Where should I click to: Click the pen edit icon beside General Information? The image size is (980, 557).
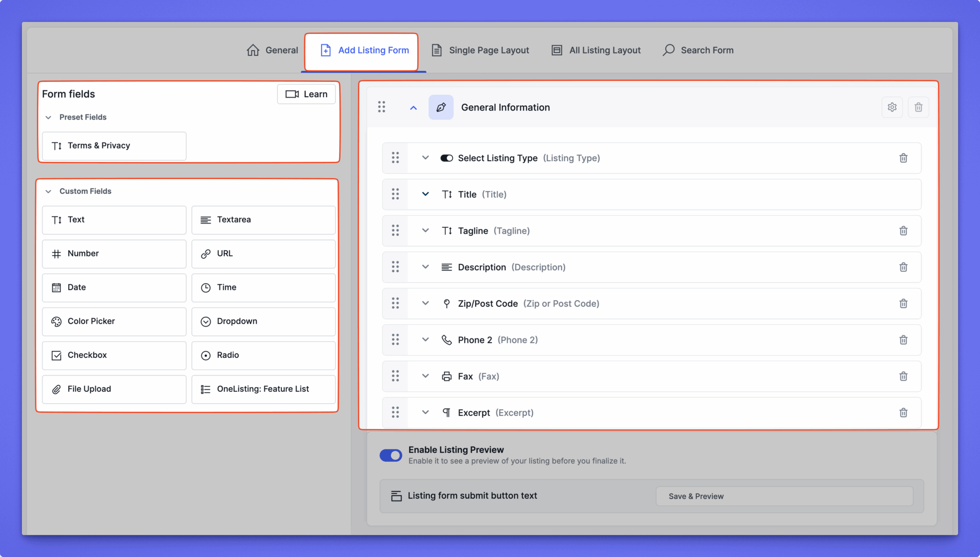(x=441, y=107)
